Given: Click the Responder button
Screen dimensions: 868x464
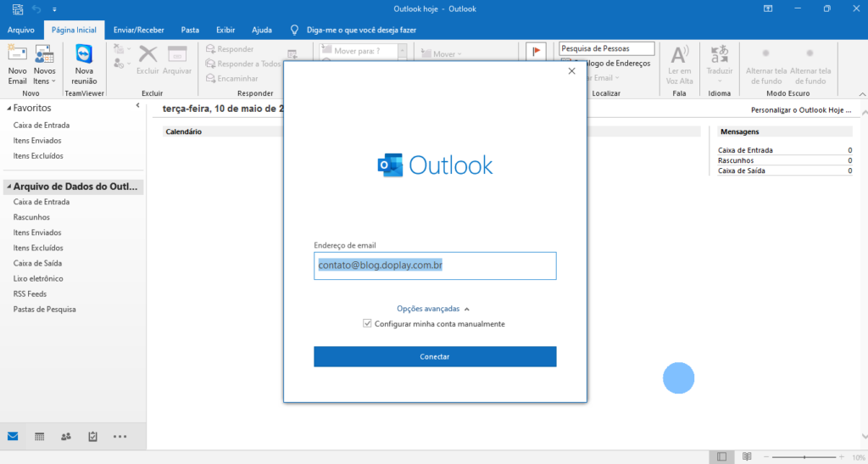Looking at the screenshot, I should click(230, 49).
